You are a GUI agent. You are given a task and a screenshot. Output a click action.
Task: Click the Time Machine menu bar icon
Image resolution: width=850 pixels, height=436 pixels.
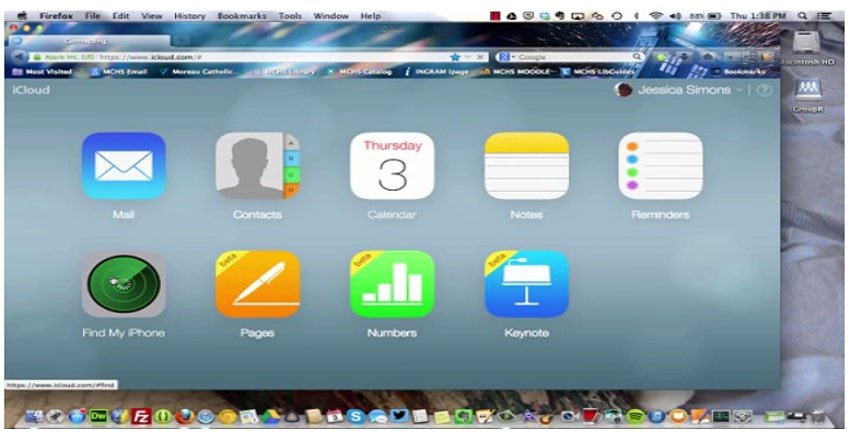click(617, 16)
